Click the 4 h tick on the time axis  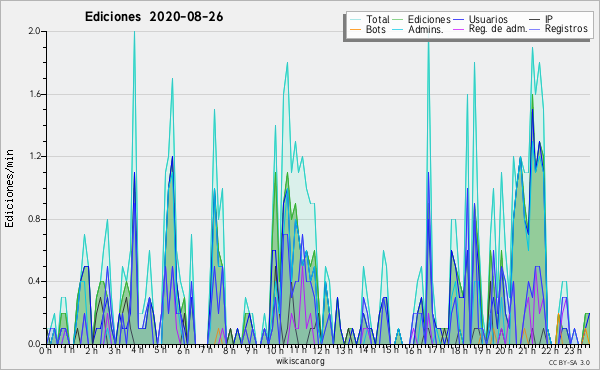(x=137, y=350)
